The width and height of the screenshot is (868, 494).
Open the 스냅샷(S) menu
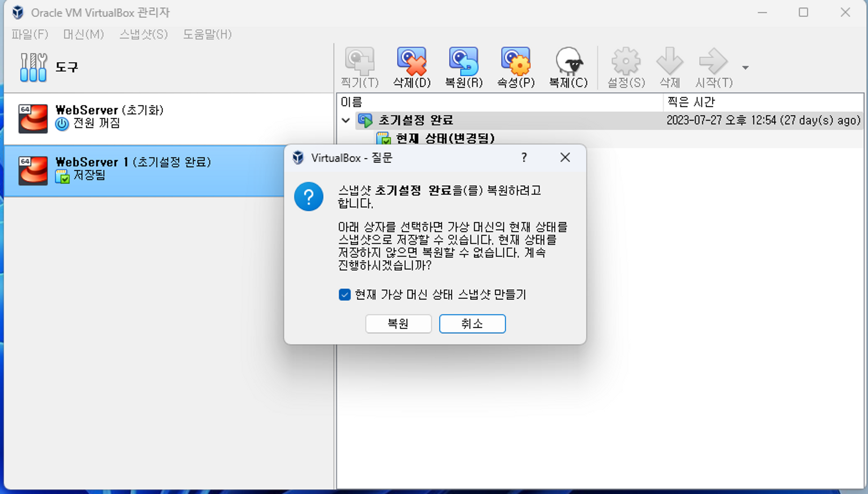pyautogui.click(x=144, y=34)
